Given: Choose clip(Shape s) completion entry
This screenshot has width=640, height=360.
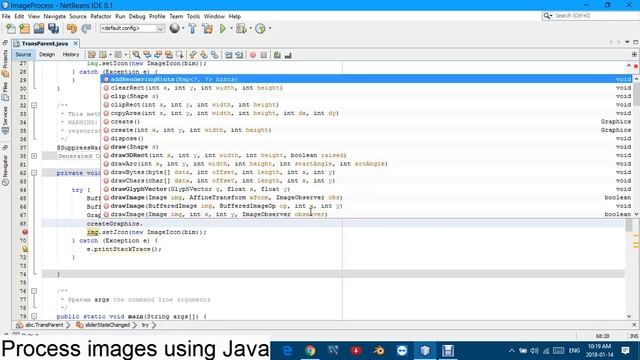Looking at the screenshot, I should point(367,96).
